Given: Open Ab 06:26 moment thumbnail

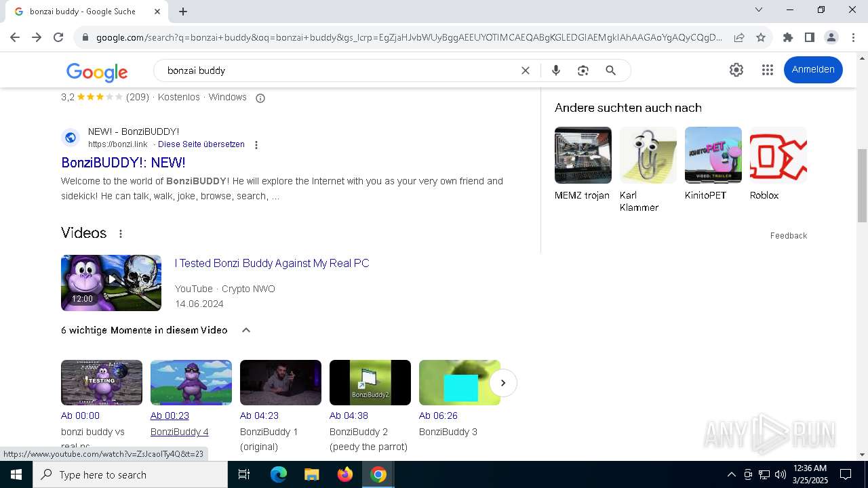Looking at the screenshot, I should click(x=460, y=382).
